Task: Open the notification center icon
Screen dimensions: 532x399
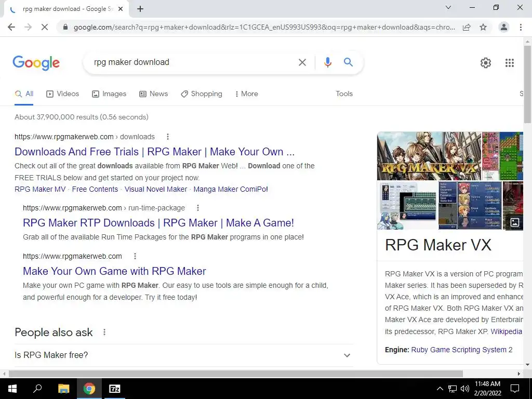Action: 515,389
